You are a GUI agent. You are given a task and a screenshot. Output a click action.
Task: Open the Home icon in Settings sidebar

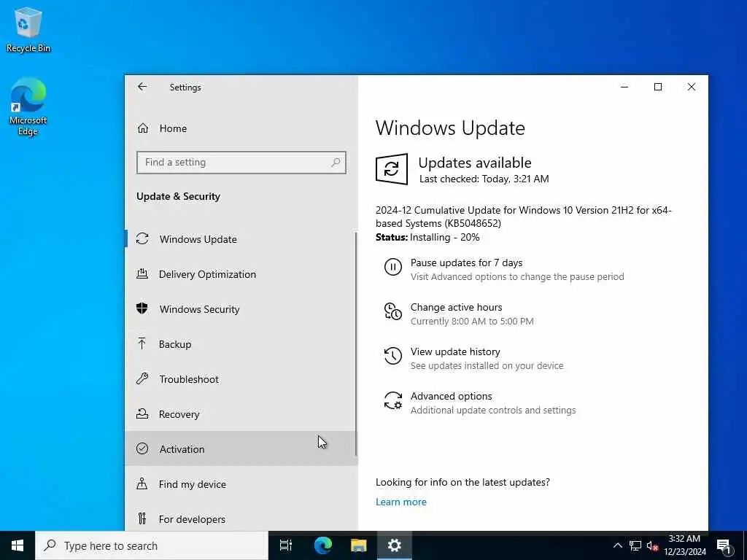point(143,128)
